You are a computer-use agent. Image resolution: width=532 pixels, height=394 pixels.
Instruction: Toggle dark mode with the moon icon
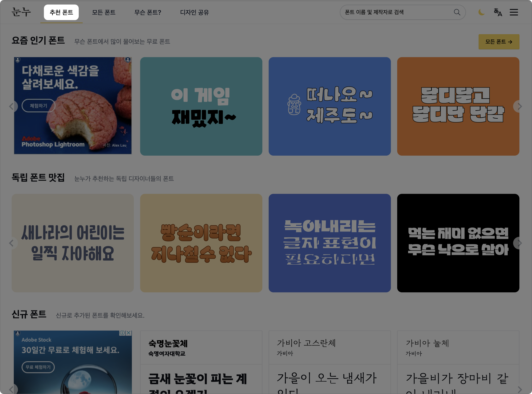coord(481,12)
